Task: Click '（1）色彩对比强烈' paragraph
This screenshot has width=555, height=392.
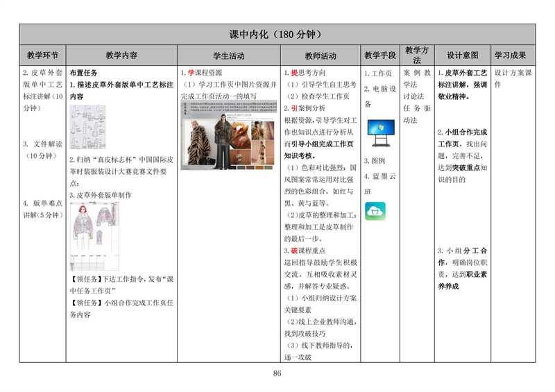Action: click(x=321, y=185)
